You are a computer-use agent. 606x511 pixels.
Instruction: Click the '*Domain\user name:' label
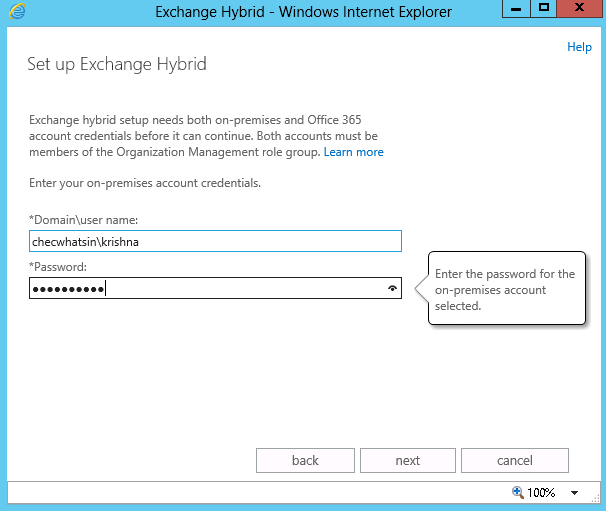(83, 220)
